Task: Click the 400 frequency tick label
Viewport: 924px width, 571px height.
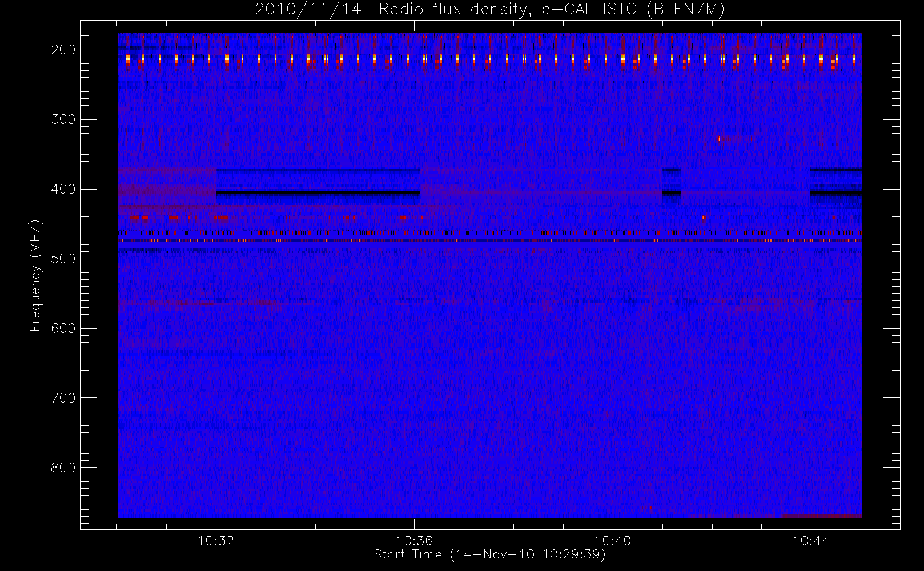Action: [x=63, y=189]
